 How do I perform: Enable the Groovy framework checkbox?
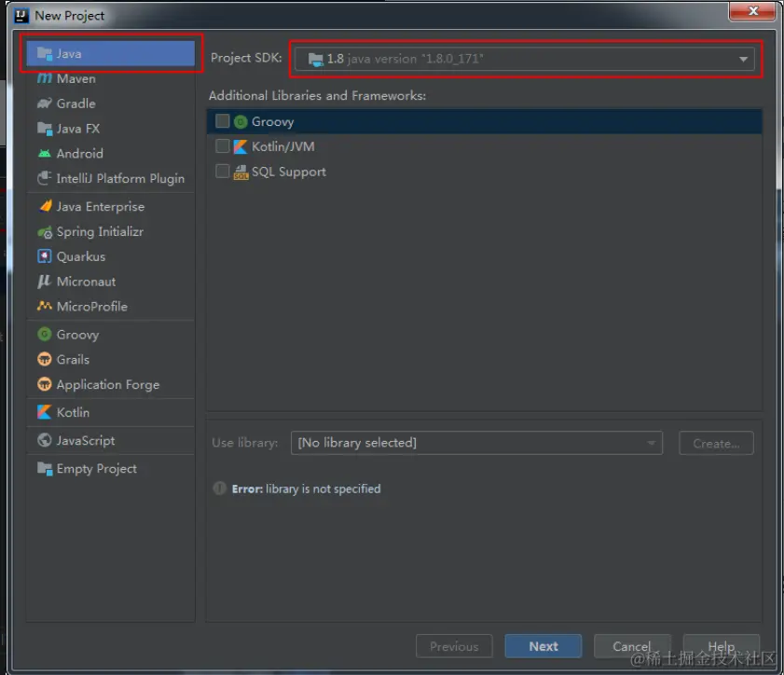(x=223, y=121)
